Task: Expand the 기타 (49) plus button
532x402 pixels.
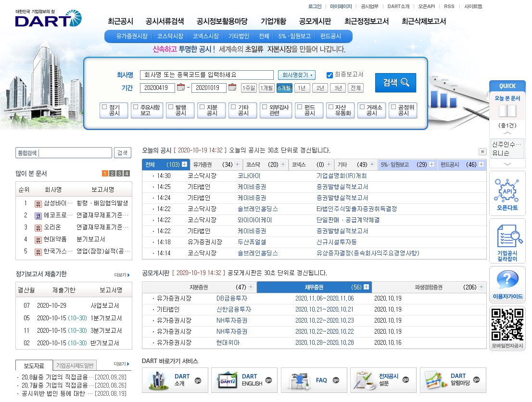Action: coord(372,164)
